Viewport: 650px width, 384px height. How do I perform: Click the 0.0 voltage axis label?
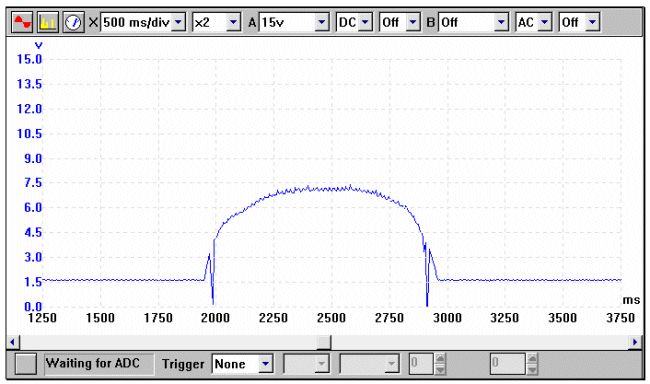[33, 307]
